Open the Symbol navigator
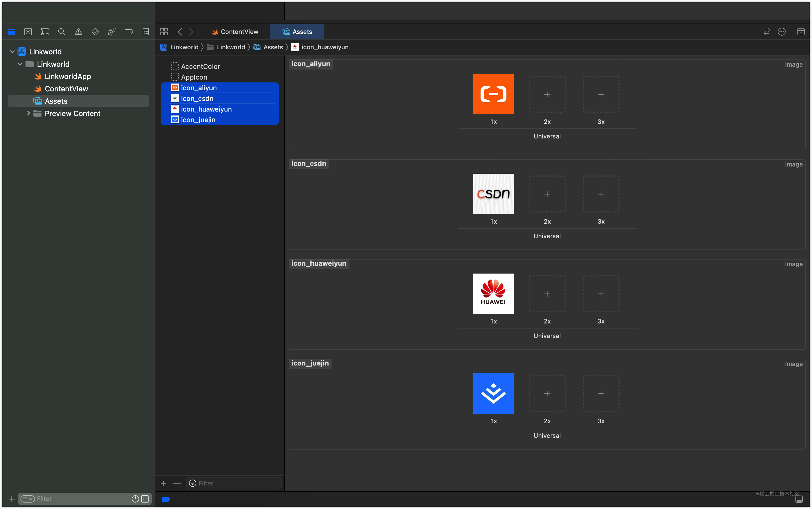The height and width of the screenshot is (509, 812). tap(45, 32)
